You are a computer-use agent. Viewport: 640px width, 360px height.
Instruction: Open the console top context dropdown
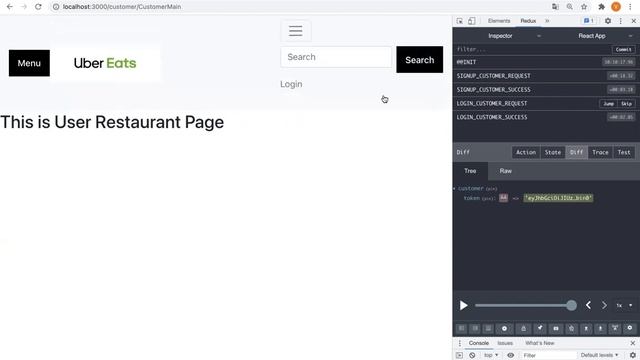click(x=491, y=355)
